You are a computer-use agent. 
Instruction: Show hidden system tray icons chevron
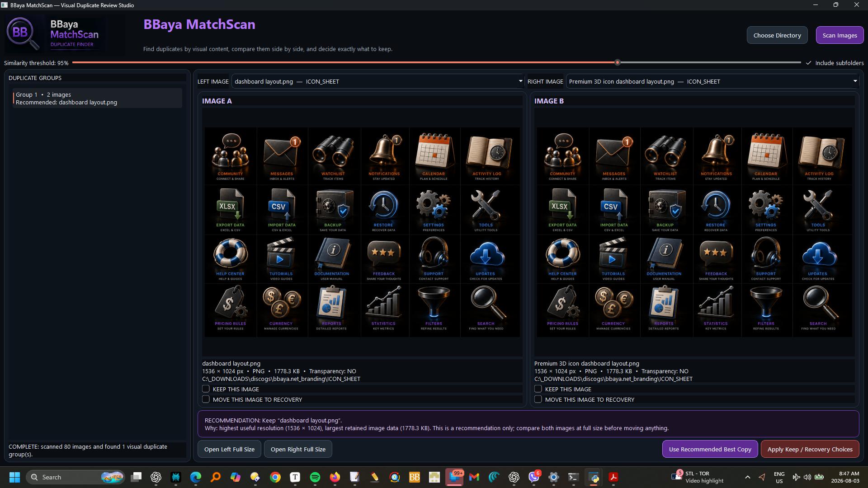[748, 477]
